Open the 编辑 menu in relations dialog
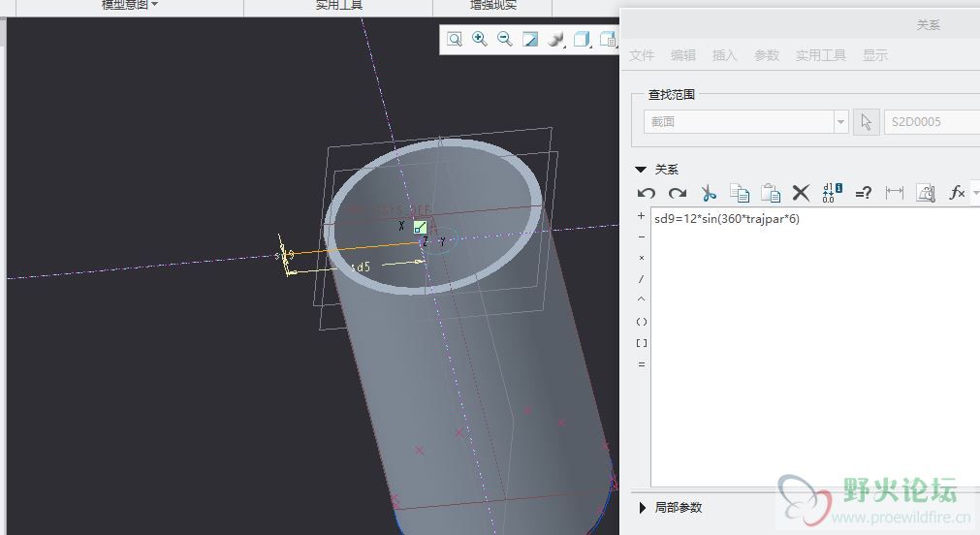This screenshot has width=980, height=535. point(683,55)
